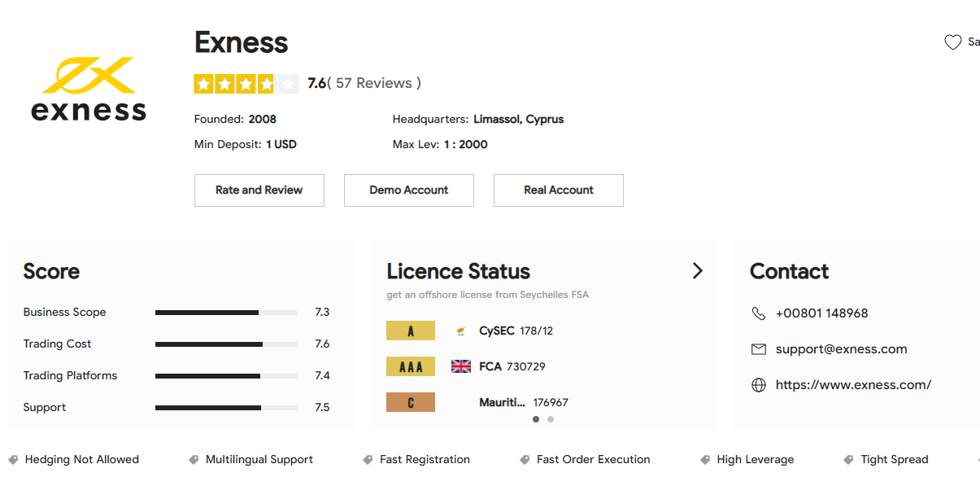Screen dimensions: 980x486
Task: Click the AAA licence grade badge
Action: (x=411, y=366)
